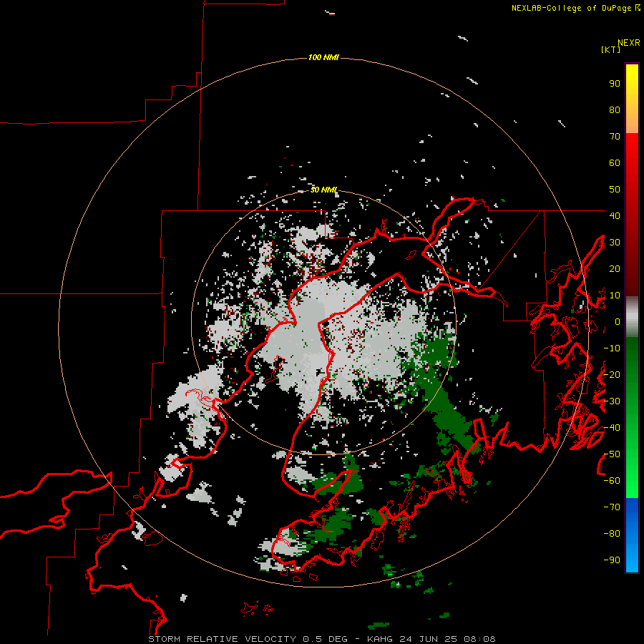The width and height of the screenshot is (644, 644).
Task: Select the -60 value on velocity scale
Action: [x=612, y=481]
